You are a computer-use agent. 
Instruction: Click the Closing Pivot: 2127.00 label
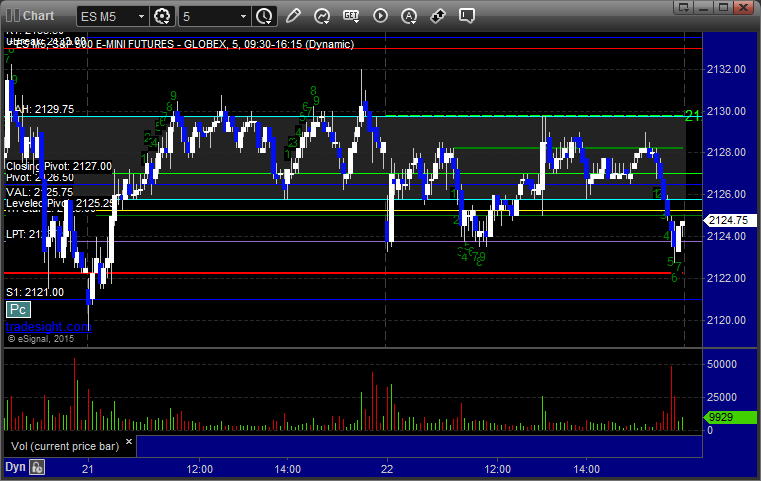(x=59, y=166)
